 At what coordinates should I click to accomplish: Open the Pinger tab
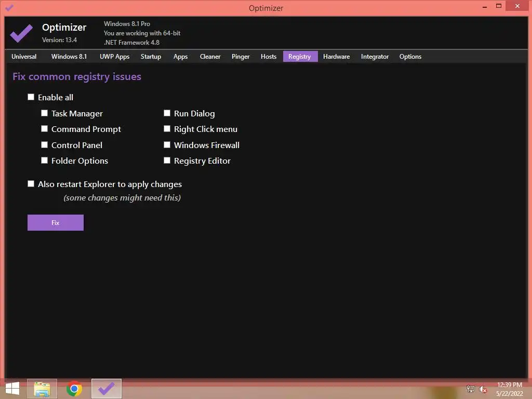tap(241, 56)
